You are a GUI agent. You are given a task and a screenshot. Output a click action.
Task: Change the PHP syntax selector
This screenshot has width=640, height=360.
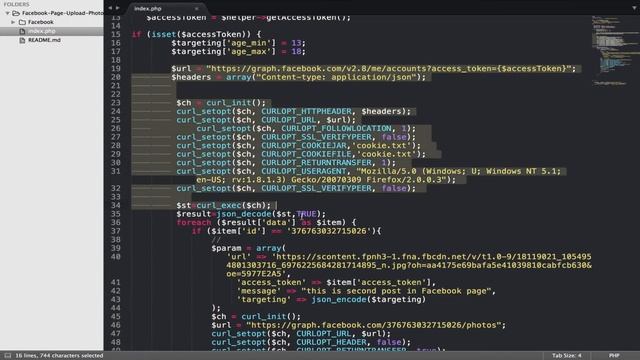(x=614, y=356)
